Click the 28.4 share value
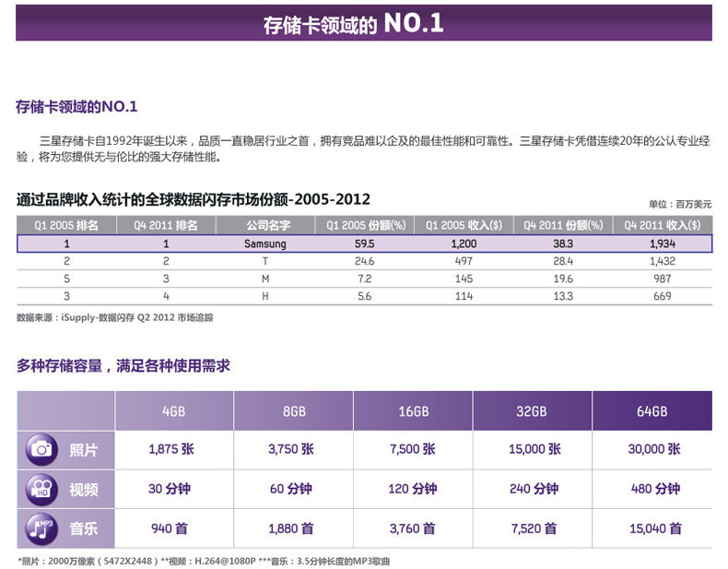728x569 pixels. pos(563,261)
